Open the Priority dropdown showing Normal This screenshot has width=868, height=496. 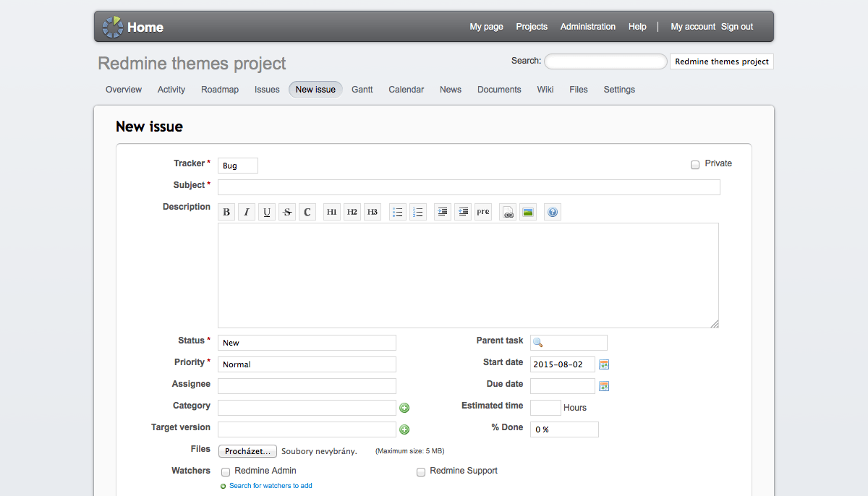click(x=307, y=364)
